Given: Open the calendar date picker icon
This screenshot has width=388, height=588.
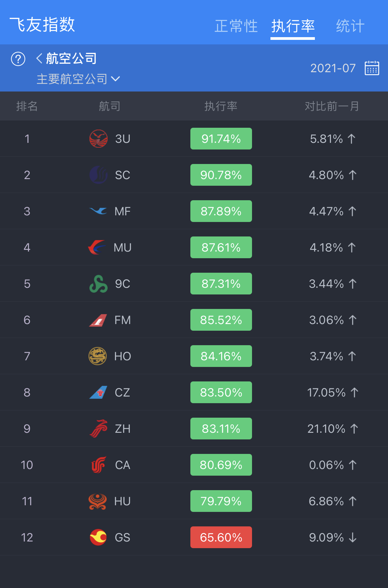Looking at the screenshot, I should click(x=372, y=68).
